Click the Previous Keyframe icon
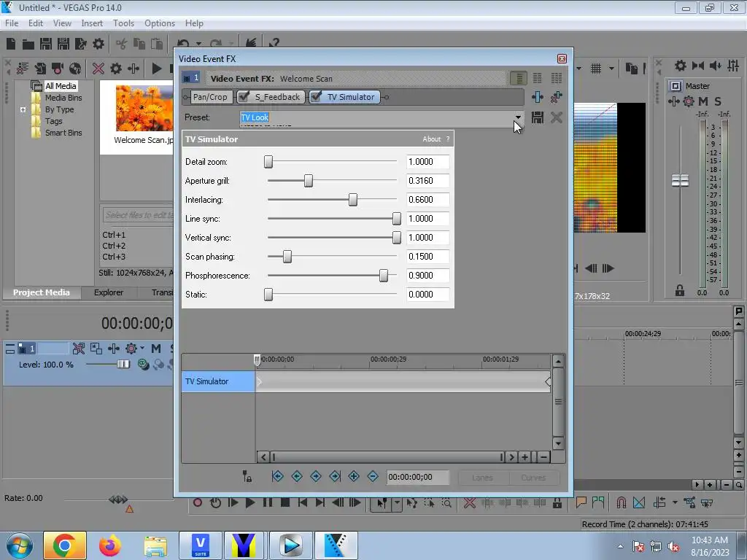Image resolution: width=747 pixels, height=560 pixels. [297, 476]
